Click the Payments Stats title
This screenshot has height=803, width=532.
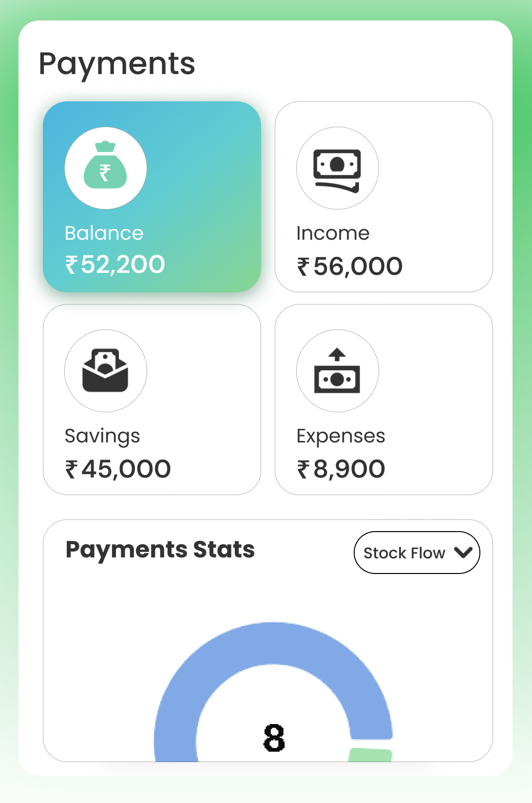coord(160,550)
